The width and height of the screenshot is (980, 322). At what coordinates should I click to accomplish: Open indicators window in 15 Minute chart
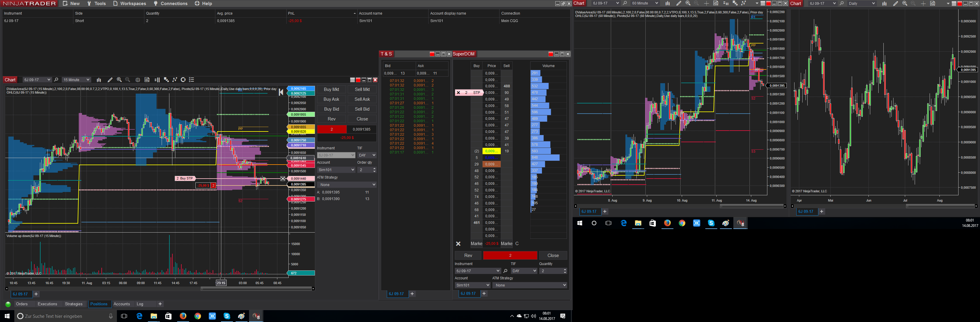coord(166,80)
